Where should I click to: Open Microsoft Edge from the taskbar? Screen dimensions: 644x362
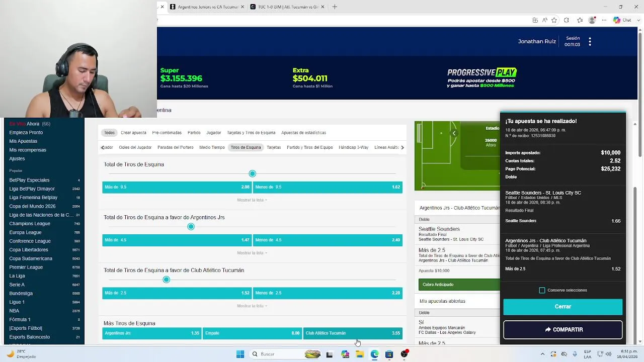tap(374, 354)
